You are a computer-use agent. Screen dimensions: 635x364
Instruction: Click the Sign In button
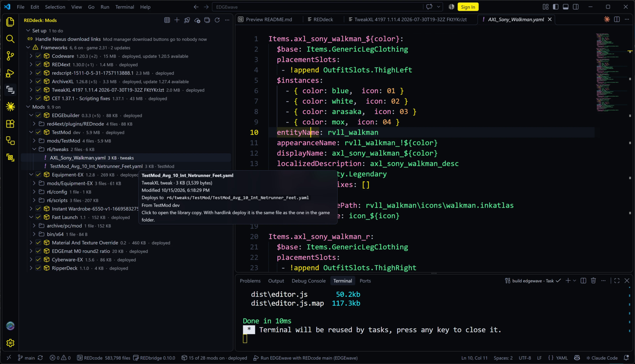click(468, 7)
